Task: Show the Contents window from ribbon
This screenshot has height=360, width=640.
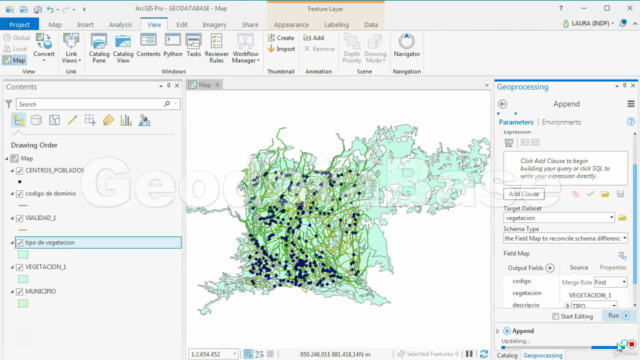Action: tap(148, 45)
